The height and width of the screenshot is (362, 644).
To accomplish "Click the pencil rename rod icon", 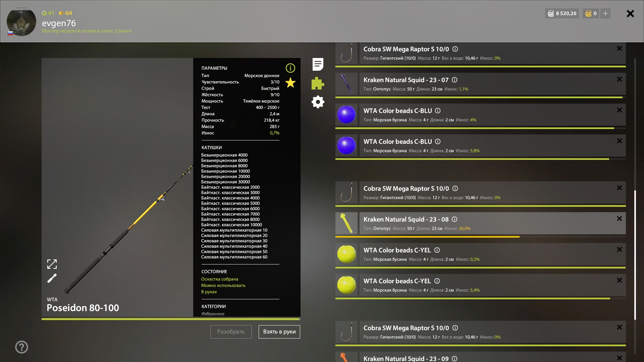I will (52, 278).
